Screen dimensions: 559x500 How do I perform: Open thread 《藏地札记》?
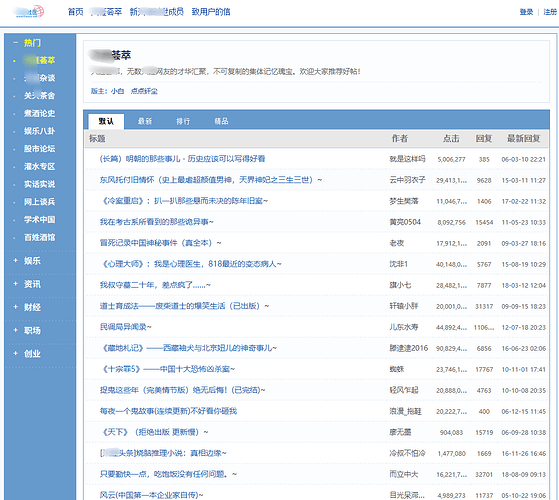[x=188, y=348]
